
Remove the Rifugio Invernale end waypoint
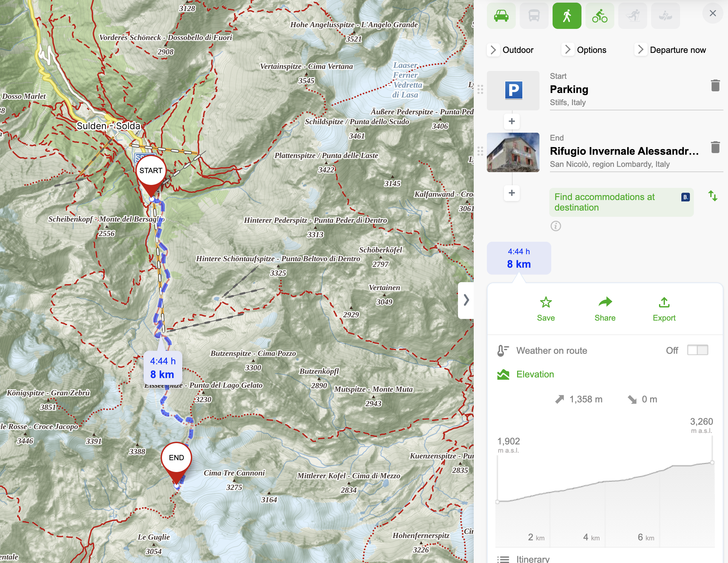click(715, 147)
